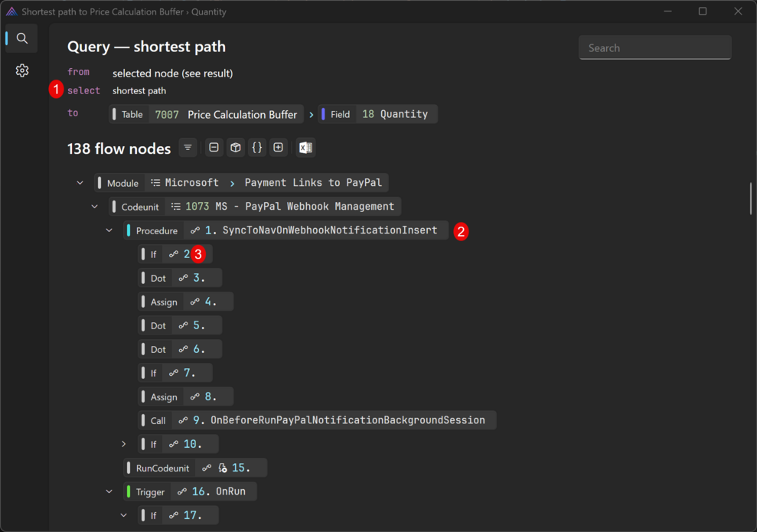Image resolution: width=757 pixels, height=532 pixels.
Task: Click the expand all (plus box) icon
Action: point(279,148)
